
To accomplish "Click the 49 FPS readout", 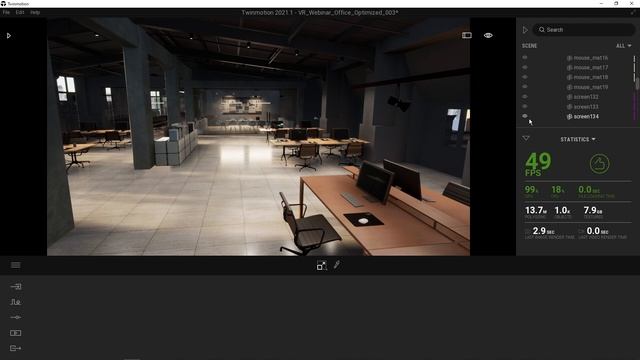I will [538, 164].
